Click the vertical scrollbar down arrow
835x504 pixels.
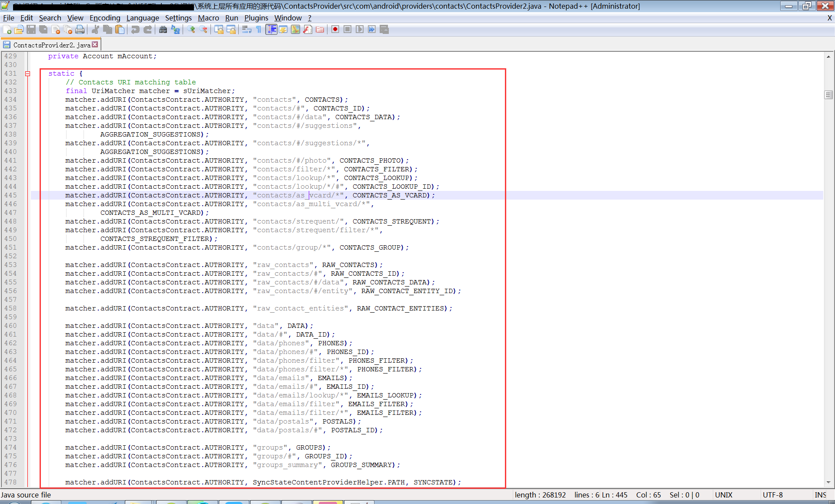[x=828, y=482]
